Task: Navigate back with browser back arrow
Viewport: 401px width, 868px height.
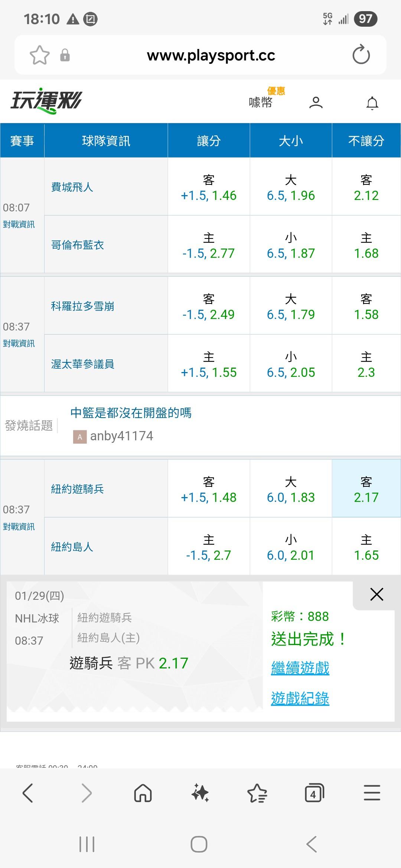Action: click(28, 793)
